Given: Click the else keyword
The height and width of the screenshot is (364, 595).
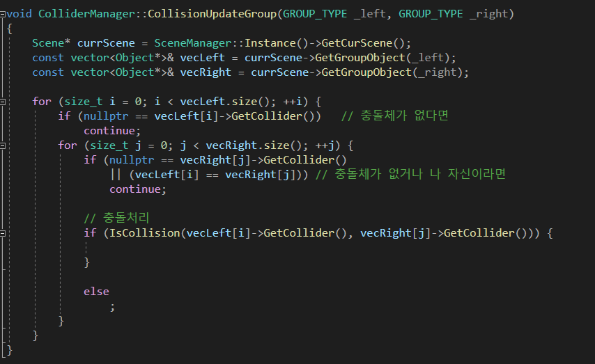Looking at the screenshot, I should point(96,292).
